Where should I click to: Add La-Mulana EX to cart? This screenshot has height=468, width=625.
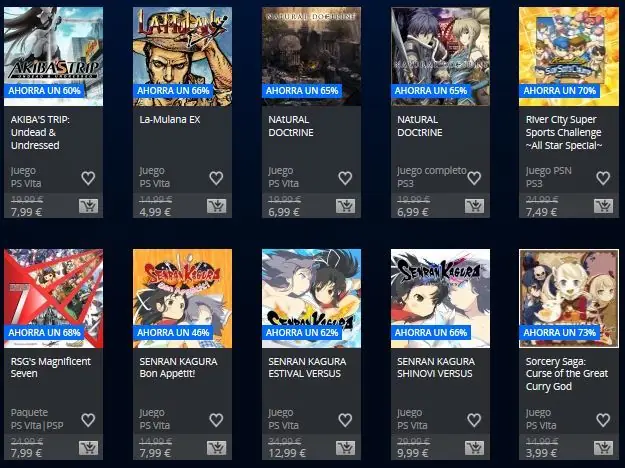tap(216, 206)
